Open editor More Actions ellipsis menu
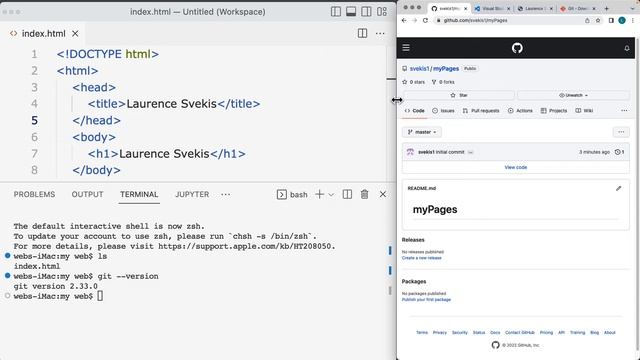 coord(380,33)
